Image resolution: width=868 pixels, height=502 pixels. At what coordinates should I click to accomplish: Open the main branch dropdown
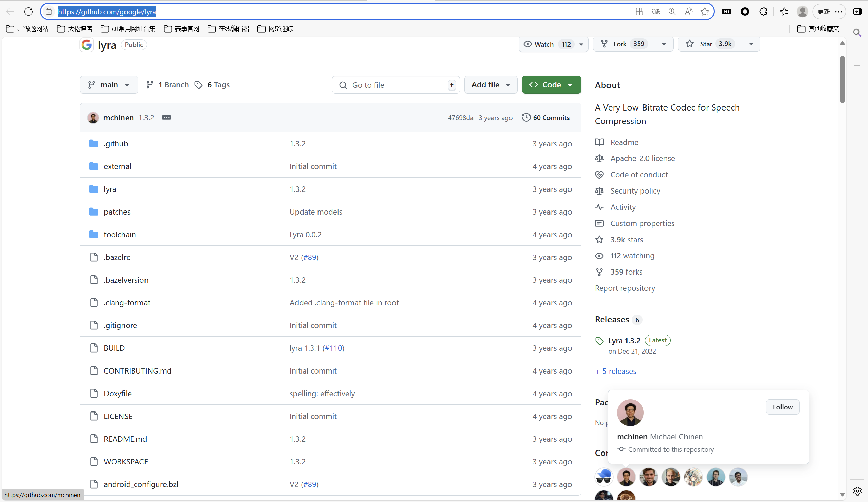click(109, 85)
